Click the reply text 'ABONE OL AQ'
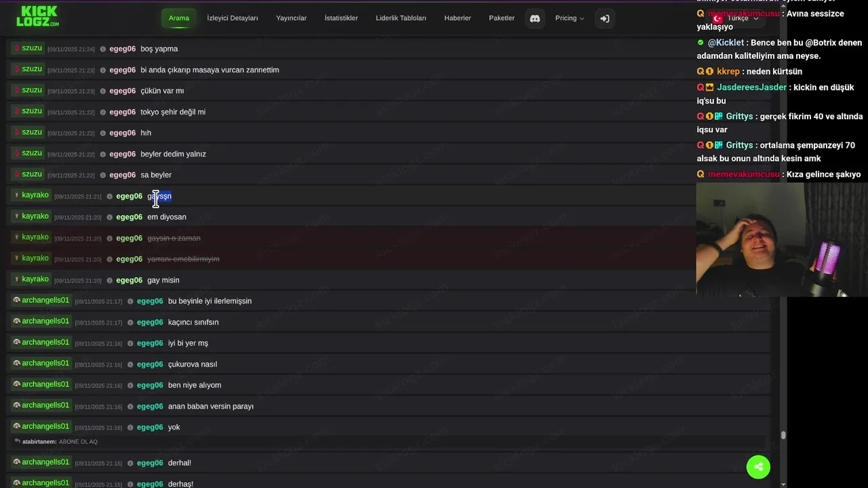Screen dimensions: 868x488 [78, 442]
